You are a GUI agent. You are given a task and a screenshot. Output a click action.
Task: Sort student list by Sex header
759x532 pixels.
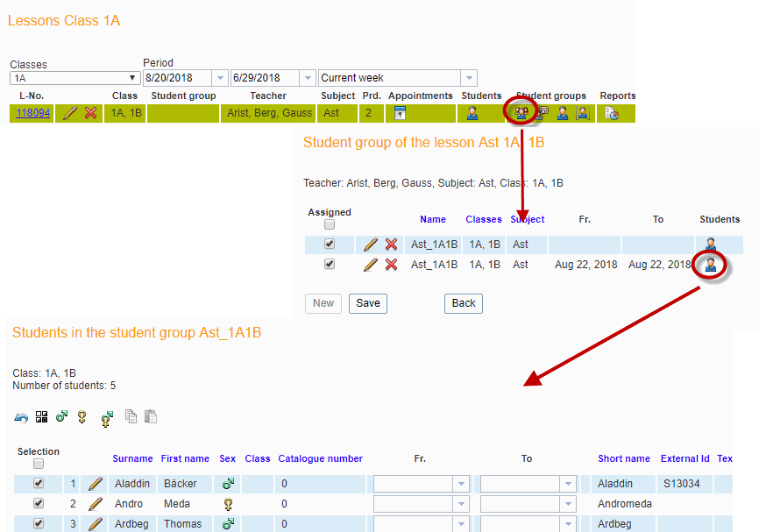(228, 458)
